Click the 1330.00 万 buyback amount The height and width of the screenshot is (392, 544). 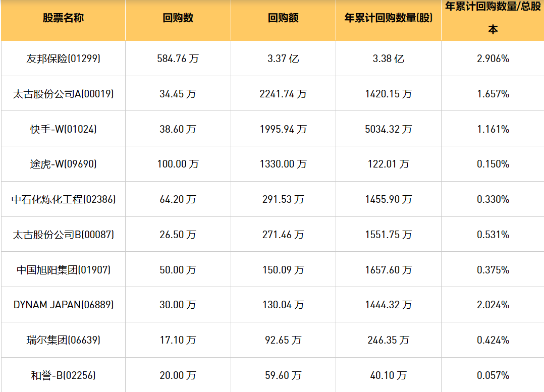click(x=283, y=164)
